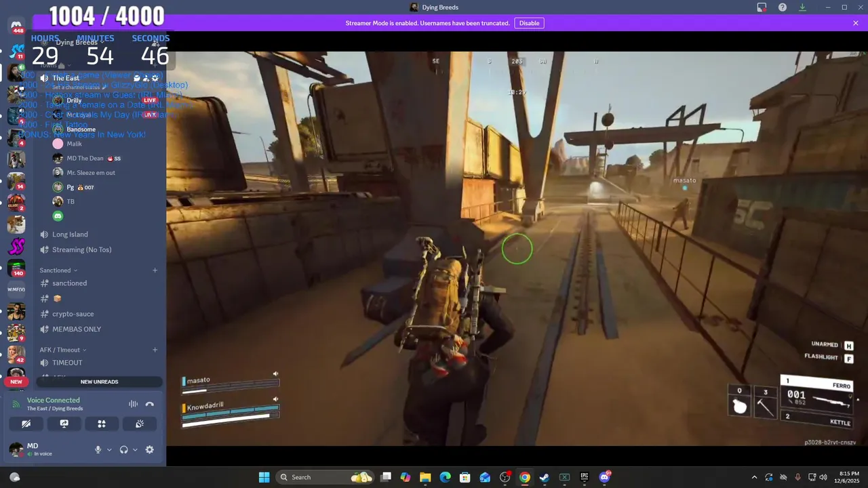
Task: Create channel in Sanctioned category
Action: coord(155,270)
